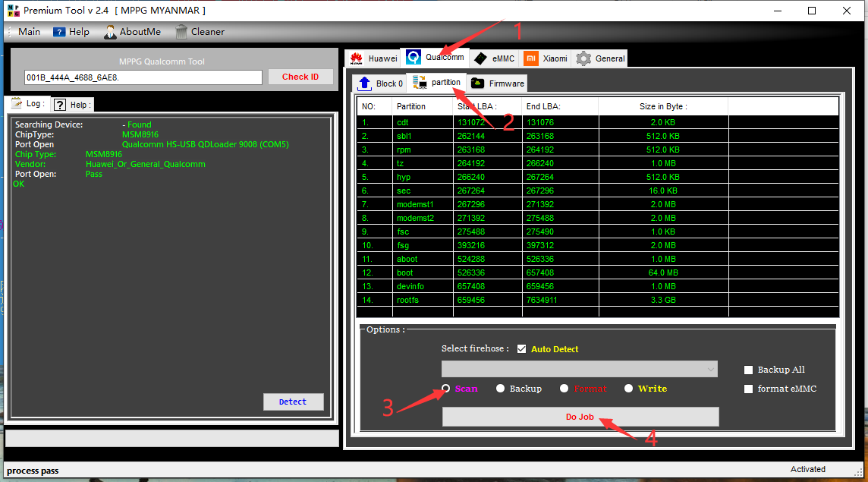
Task: Select the boot partition row
Action: click(x=598, y=273)
